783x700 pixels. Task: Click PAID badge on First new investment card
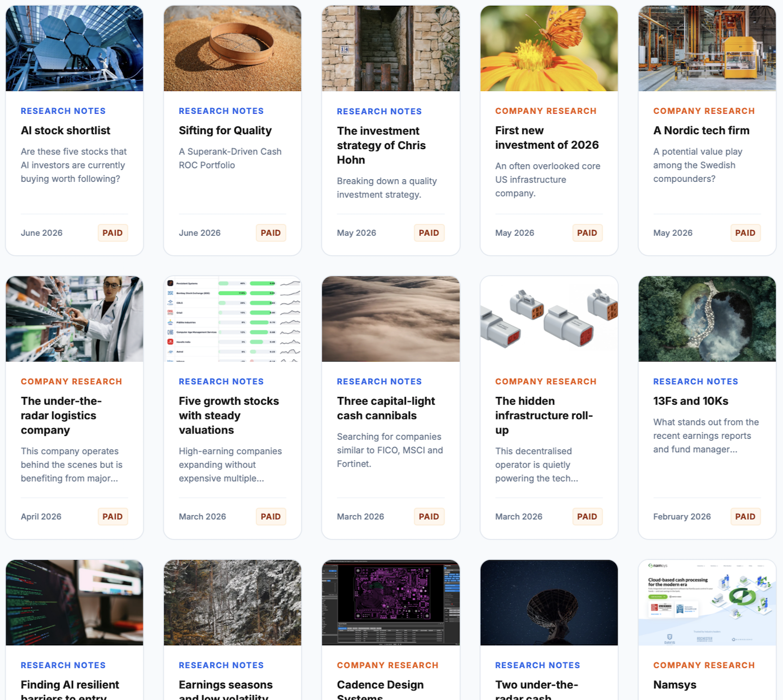[587, 233]
